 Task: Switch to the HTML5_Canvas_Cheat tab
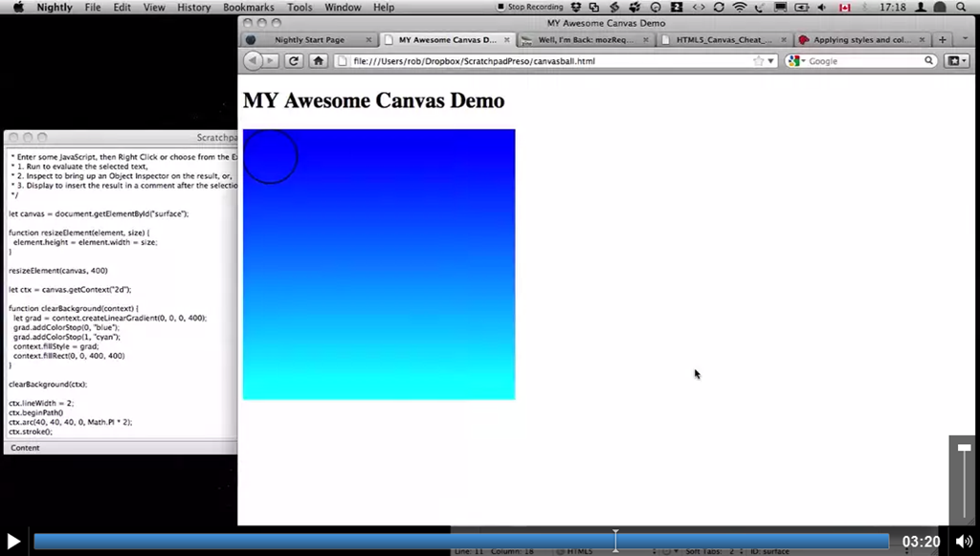(723, 40)
